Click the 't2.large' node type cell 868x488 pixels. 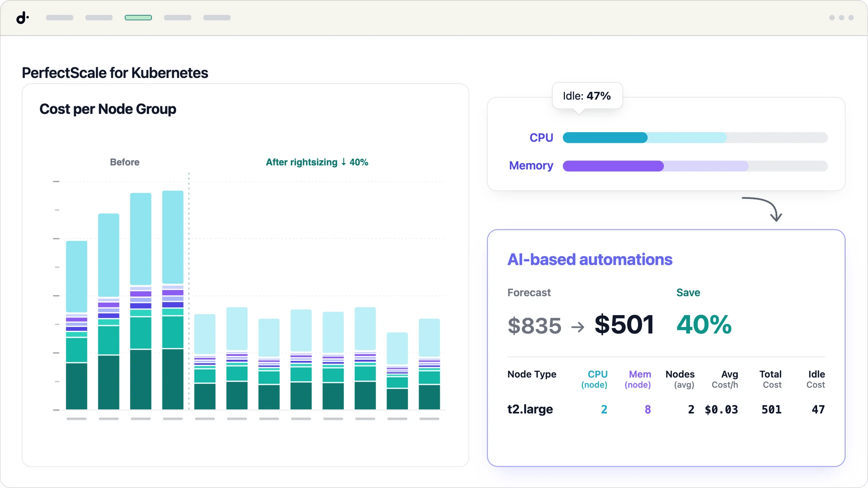click(530, 409)
